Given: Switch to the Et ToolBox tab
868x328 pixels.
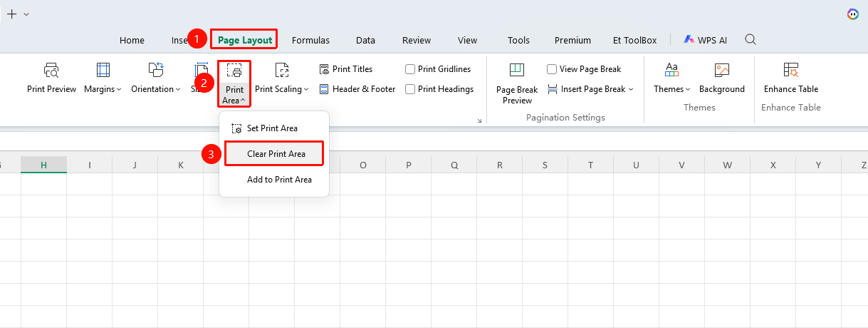Looking at the screenshot, I should tap(634, 40).
